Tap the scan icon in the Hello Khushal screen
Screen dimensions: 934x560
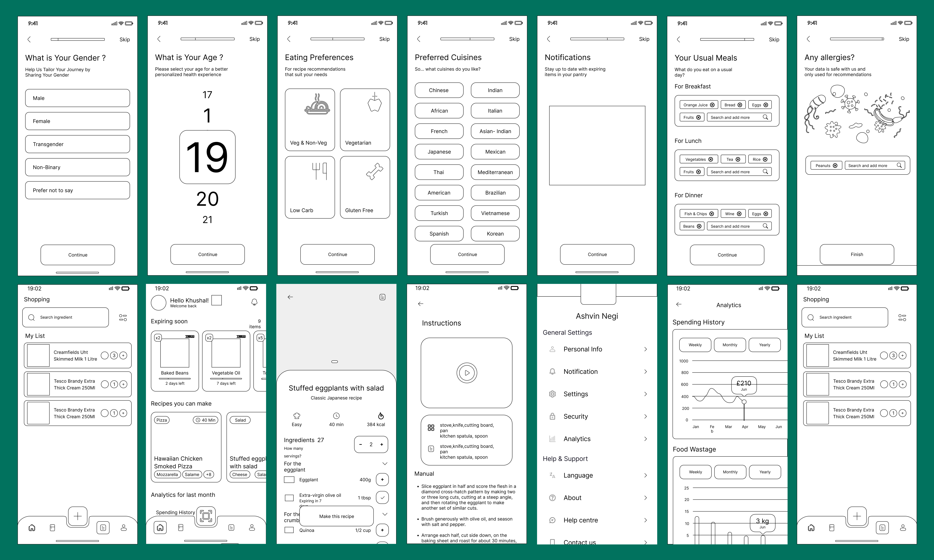[x=206, y=516]
